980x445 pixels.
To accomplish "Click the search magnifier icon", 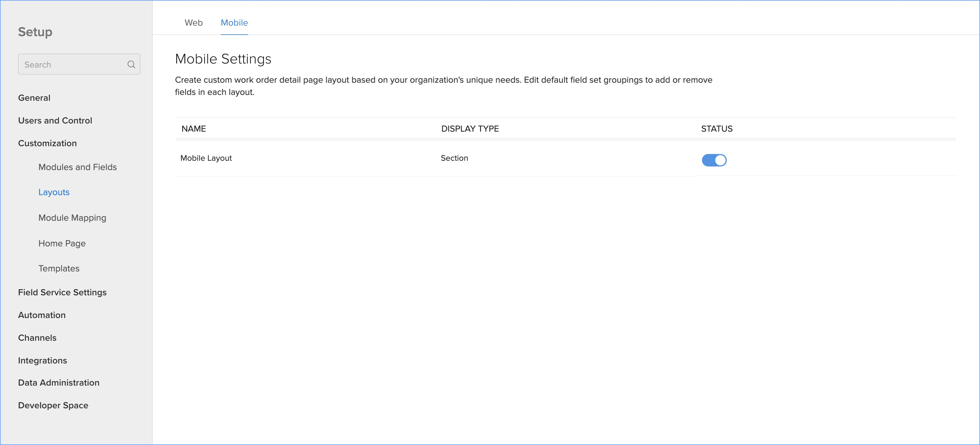I will coord(131,64).
